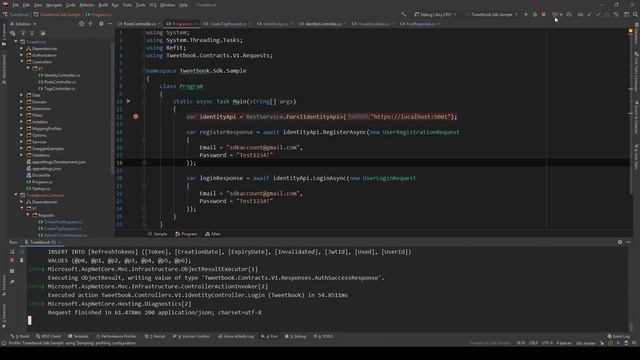
Task: Expand the Dependencies node under Tweetbook
Action: [22, 49]
